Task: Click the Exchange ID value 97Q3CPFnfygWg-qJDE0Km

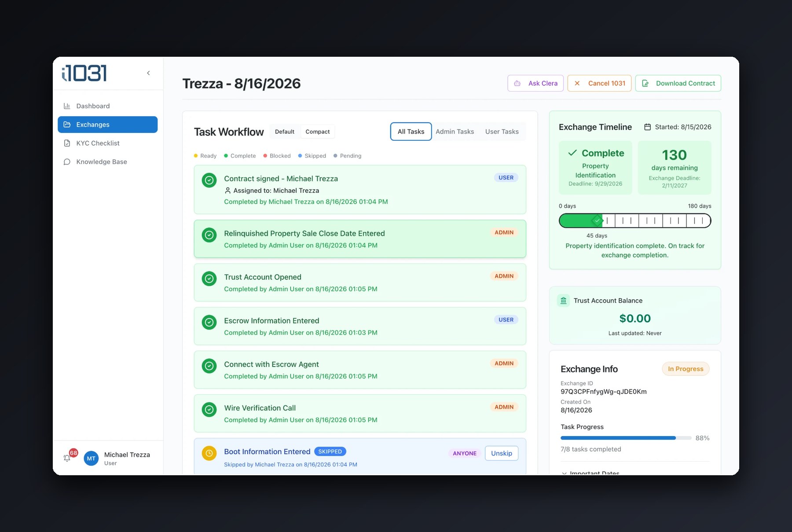Action: (x=604, y=392)
